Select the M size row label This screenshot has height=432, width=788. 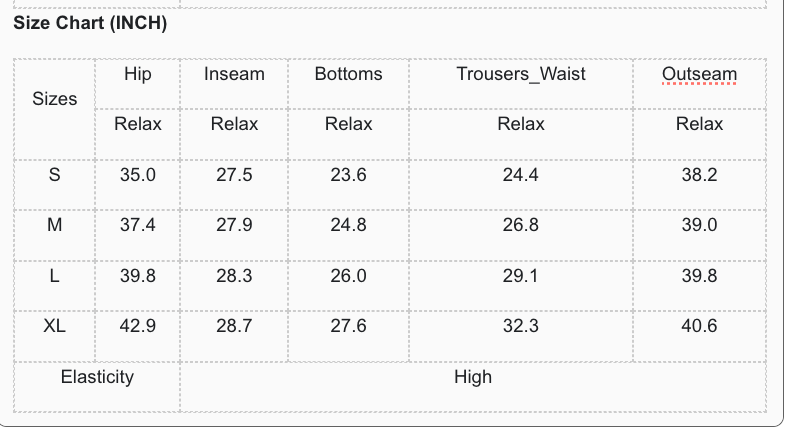tap(55, 225)
